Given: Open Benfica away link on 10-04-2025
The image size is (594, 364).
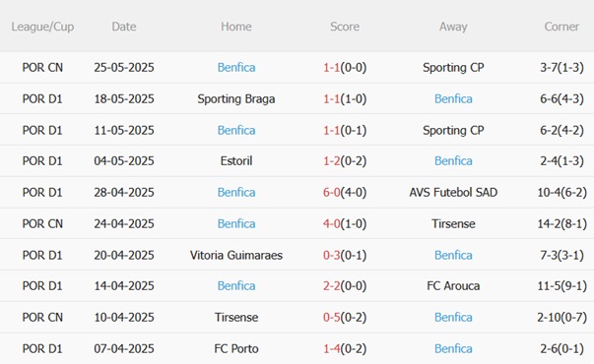Looking at the screenshot, I should [453, 317].
